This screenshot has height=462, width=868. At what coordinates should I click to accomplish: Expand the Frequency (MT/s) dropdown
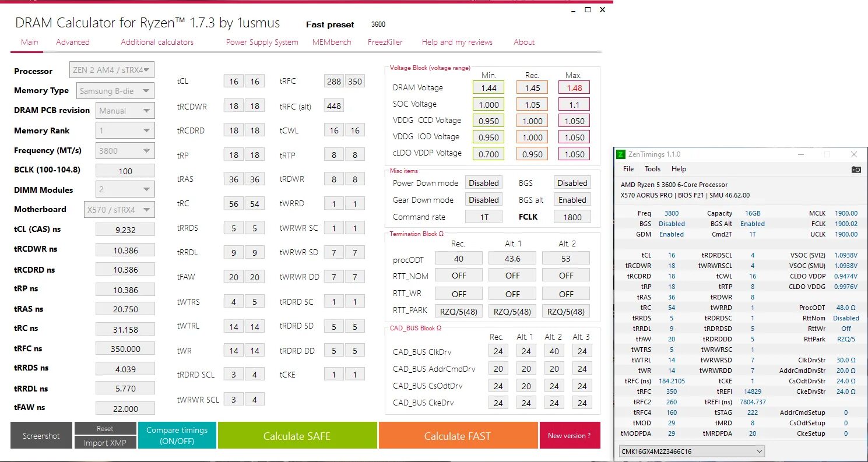(125, 150)
